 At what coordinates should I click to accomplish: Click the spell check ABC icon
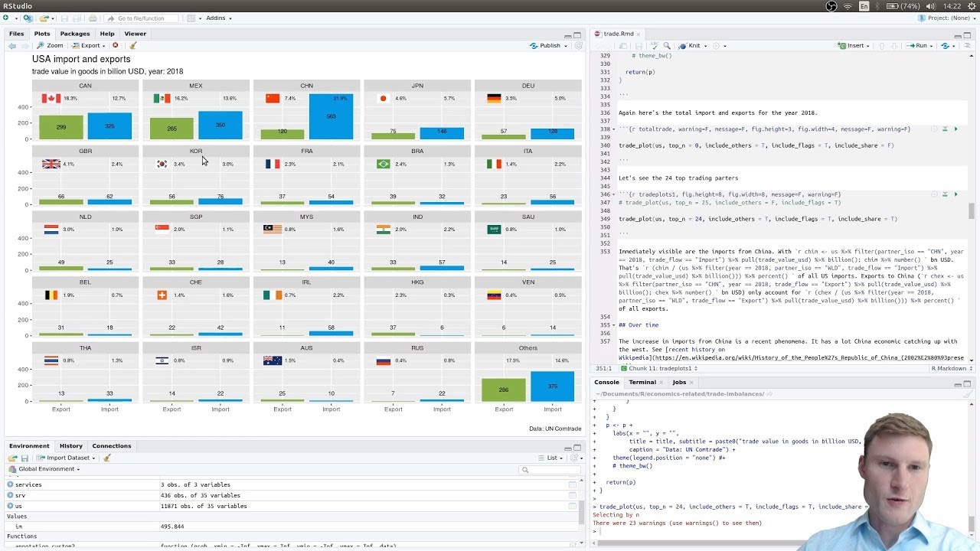tap(653, 46)
